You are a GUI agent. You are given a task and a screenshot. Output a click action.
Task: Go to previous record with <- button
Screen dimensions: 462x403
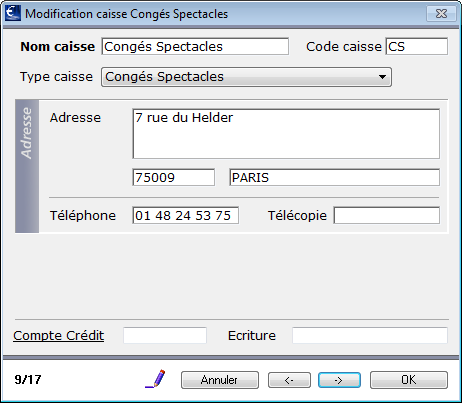[289, 380]
